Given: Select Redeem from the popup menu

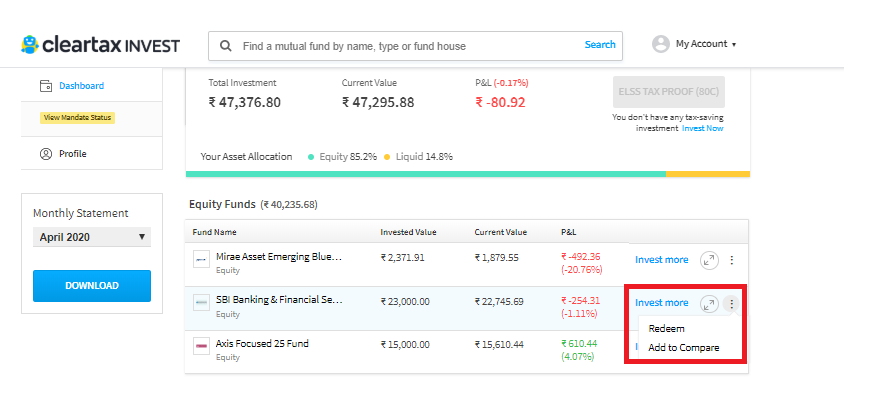Looking at the screenshot, I should [x=667, y=329].
